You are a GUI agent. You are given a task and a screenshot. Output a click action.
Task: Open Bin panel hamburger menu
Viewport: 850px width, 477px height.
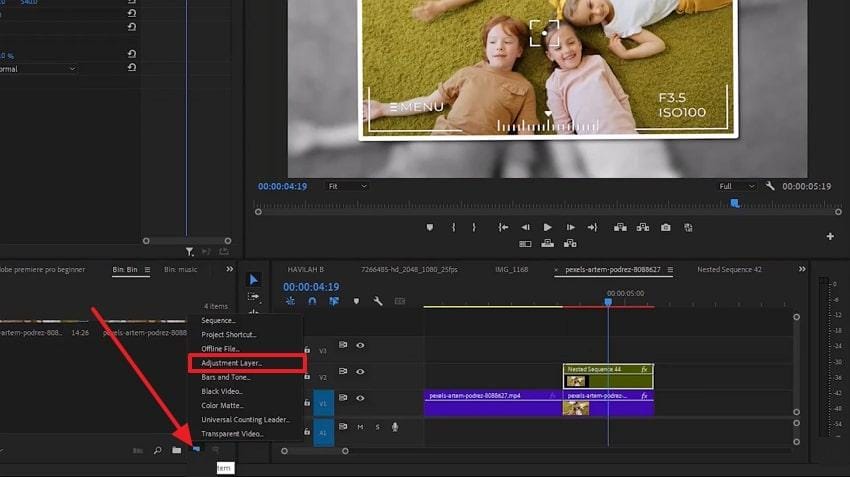tap(147, 270)
